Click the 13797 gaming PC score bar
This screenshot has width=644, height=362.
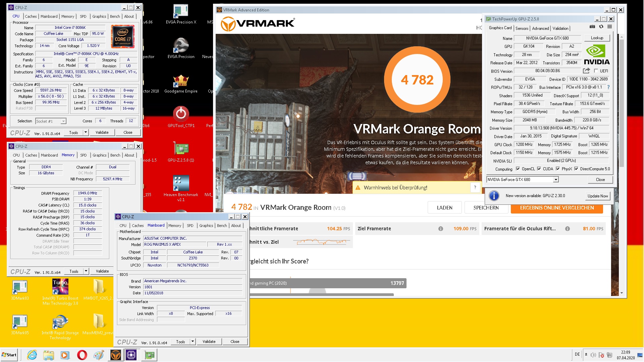(x=328, y=283)
